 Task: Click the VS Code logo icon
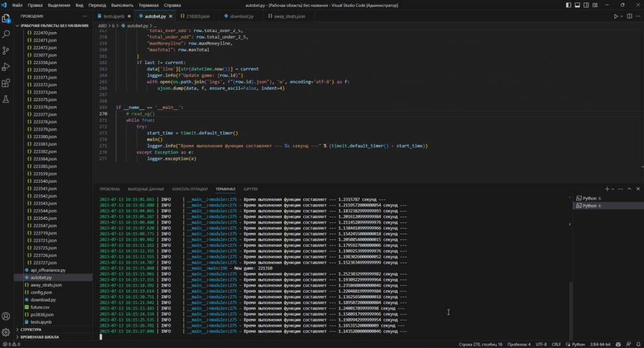(x=4, y=5)
